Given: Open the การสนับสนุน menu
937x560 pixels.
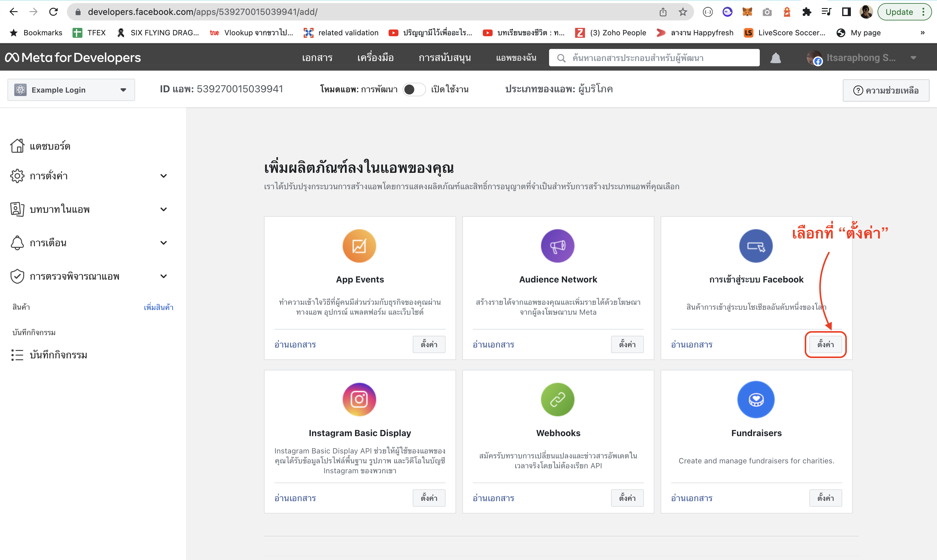Looking at the screenshot, I should coord(444,58).
